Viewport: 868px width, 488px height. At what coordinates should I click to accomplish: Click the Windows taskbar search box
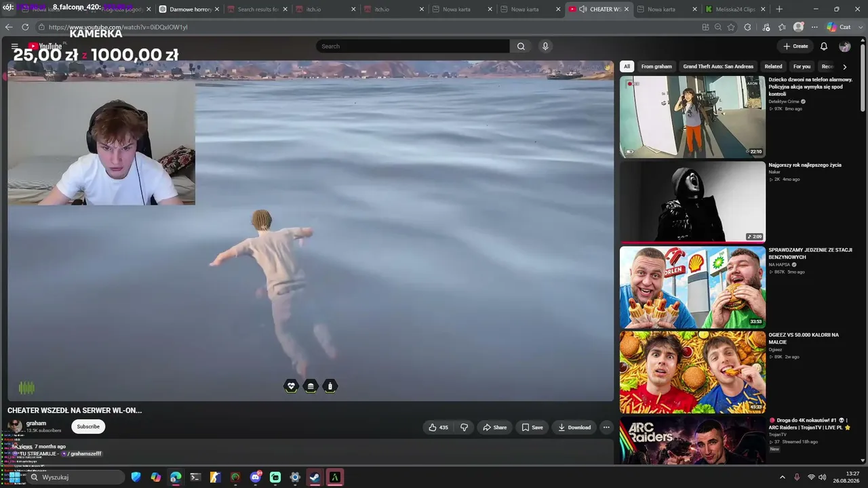click(75, 477)
